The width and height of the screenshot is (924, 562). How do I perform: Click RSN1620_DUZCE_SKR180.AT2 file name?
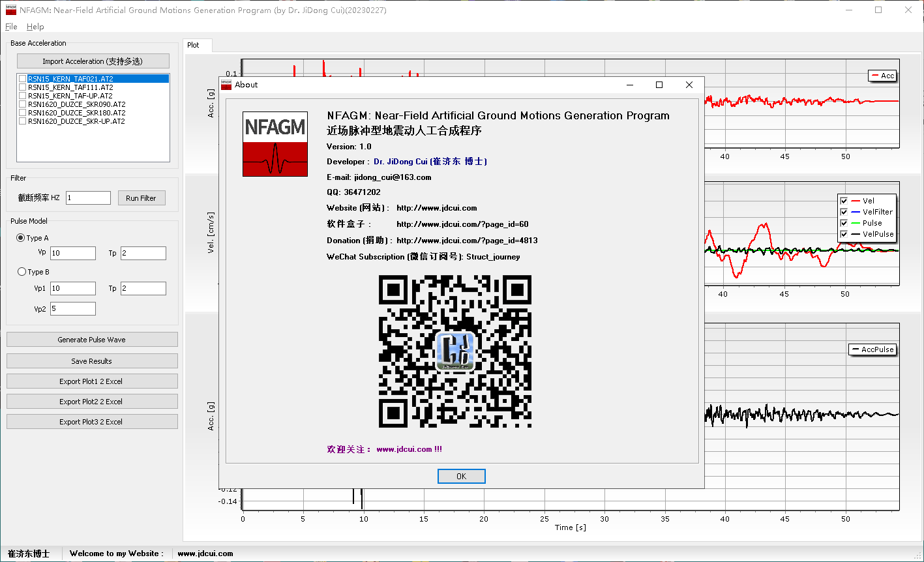coord(76,113)
